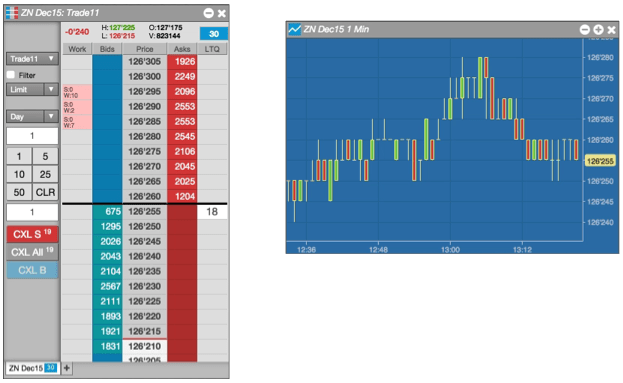This screenshot has width=623, height=383.
Task: Enable the Filter checkbox
Action: pyautogui.click(x=11, y=75)
